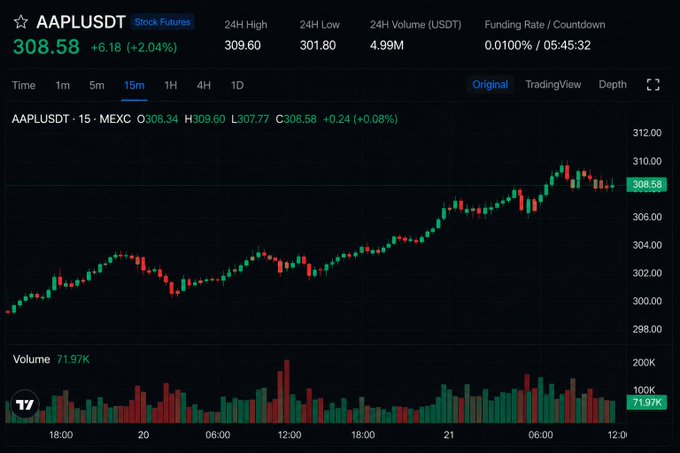Viewport: 680px width, 453px height.
Task: Click the Funding Rate / Countdown label
Action: (x=545, y=25)
